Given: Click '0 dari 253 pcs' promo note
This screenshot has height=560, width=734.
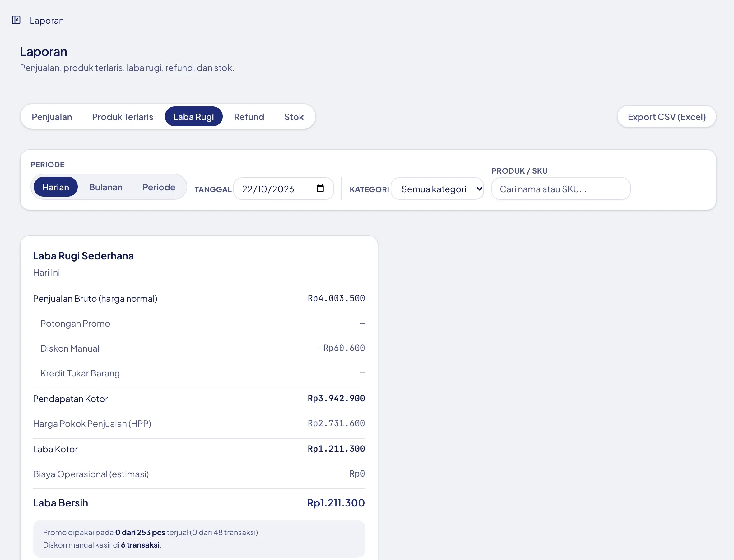Looking at the screenshot, I should pos(140,532).
